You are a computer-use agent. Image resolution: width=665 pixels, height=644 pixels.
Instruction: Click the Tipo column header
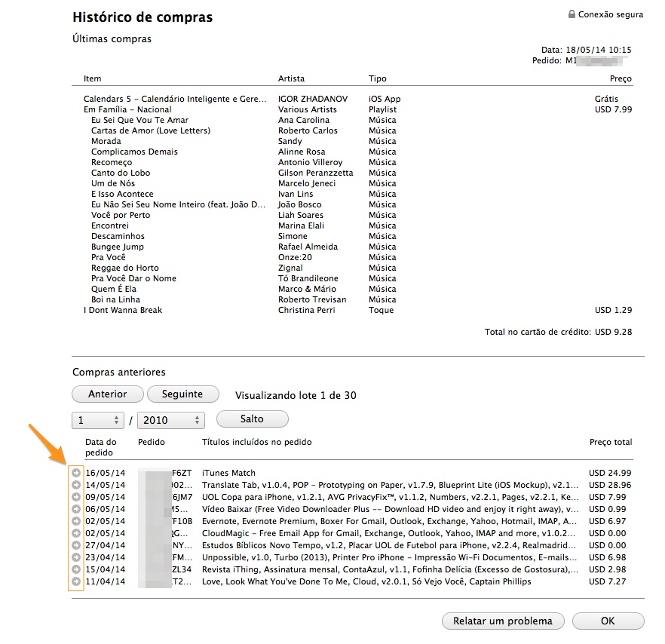tap(378, 78)
